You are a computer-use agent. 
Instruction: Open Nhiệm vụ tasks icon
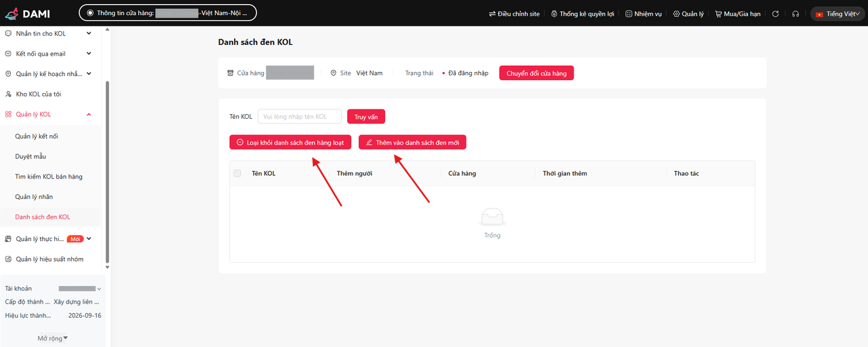(643, 14)
